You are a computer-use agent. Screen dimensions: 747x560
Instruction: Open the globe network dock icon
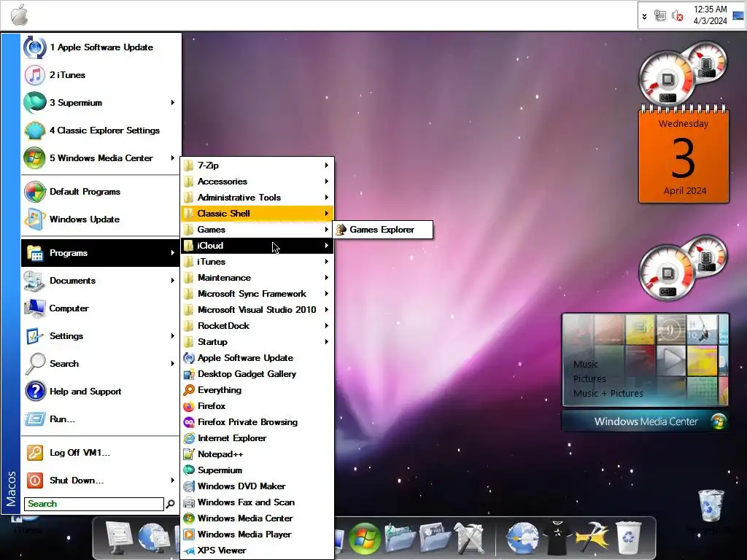(522, 538)
